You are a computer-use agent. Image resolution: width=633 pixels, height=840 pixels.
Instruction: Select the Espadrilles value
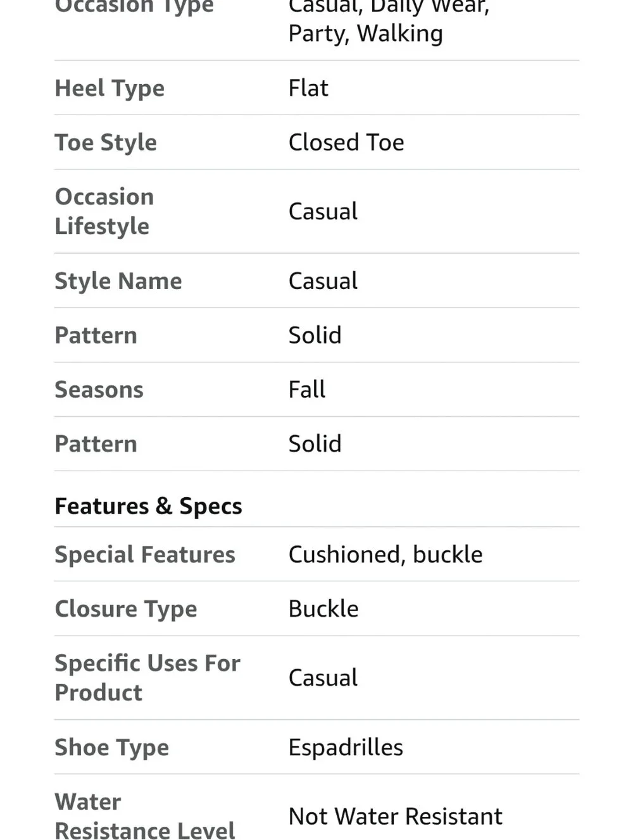click(x=346, y=748)
